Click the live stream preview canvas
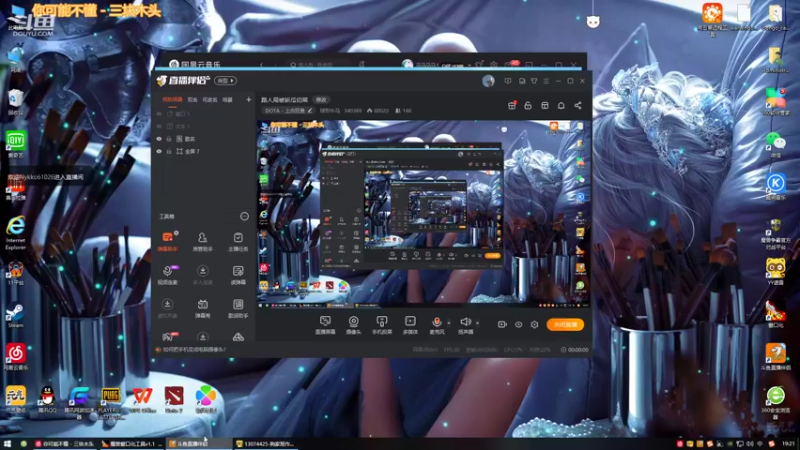Viewport: 800px width, 450px height. 423,214
